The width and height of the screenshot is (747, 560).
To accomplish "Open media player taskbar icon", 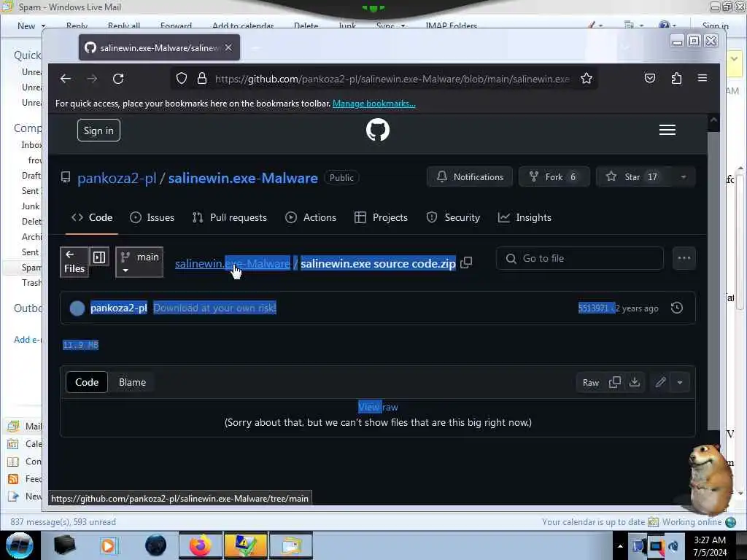I will click(x=108, y=545).
